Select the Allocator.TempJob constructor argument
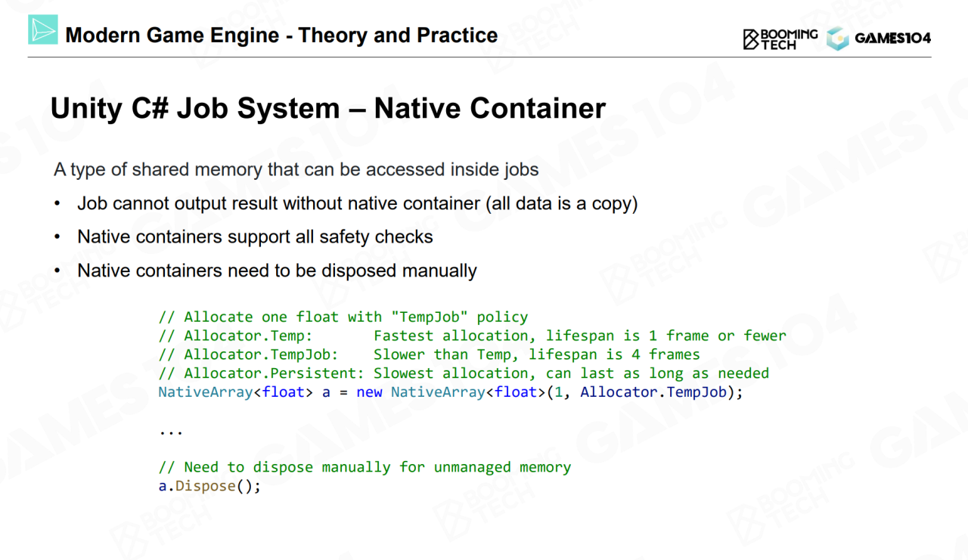The width and height of the screenshot is (968, 560). coord(653,392)
